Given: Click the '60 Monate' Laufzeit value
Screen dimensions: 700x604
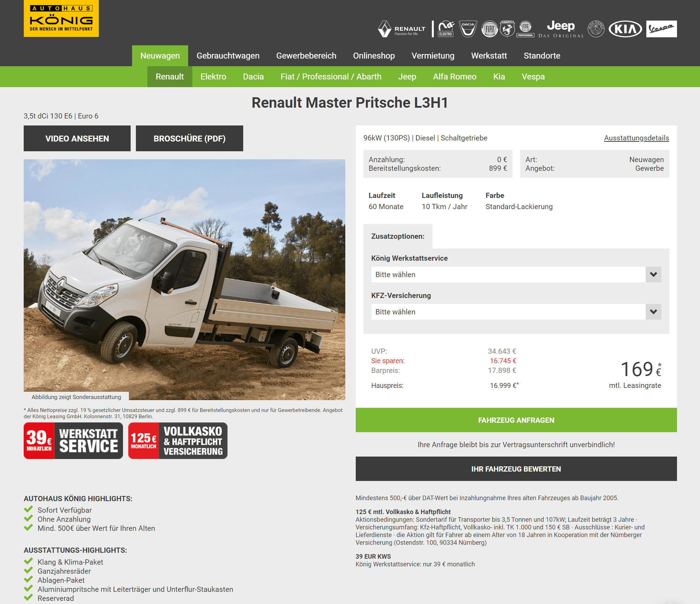Looking at the screenshot, I should [x=386, y=207].
